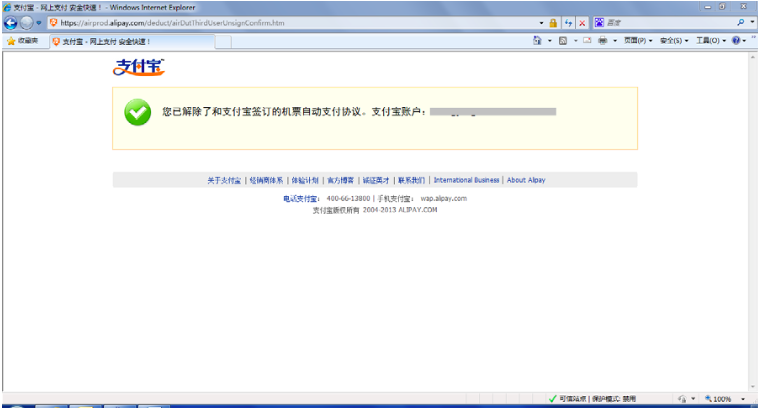Open the 页面(P) menu
The height and width of the screenshot is (408, 760).
[x=638, y=41]
